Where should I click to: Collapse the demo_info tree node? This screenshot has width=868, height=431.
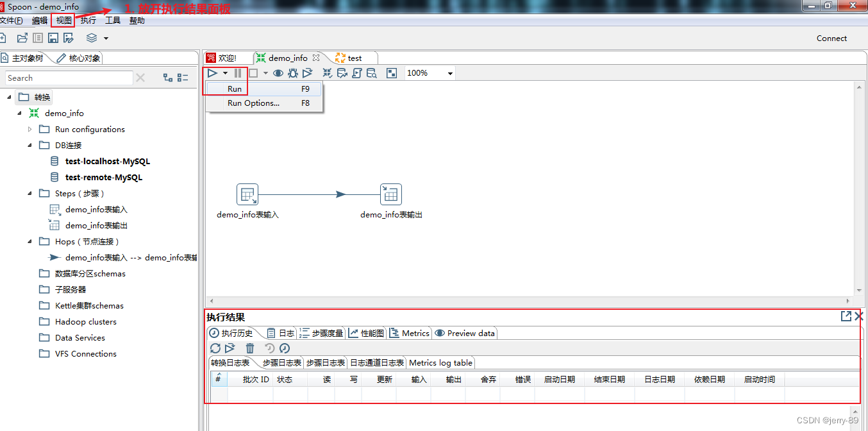[19, 113]
